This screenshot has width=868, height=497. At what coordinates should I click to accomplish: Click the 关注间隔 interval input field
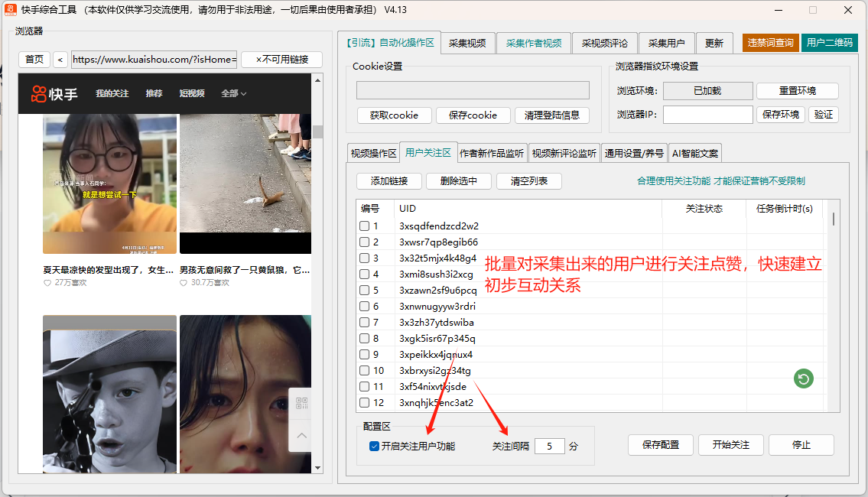(x=549, y=446)
